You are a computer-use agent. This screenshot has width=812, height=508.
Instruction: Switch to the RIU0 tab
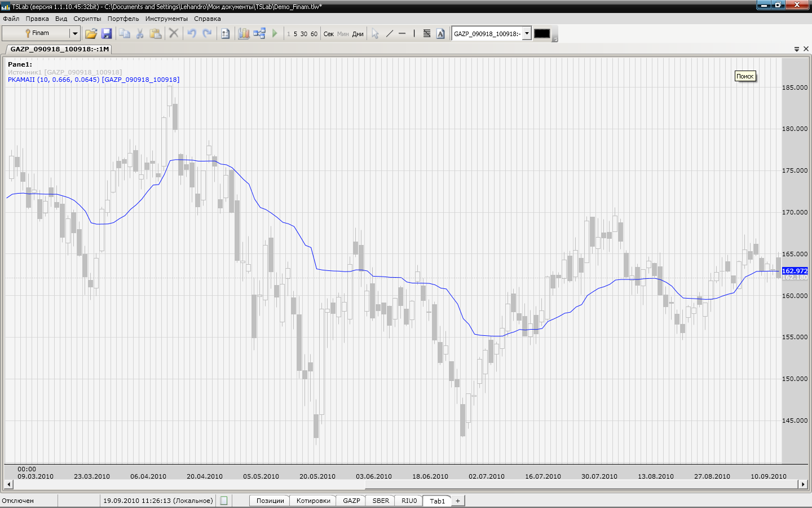409,501
